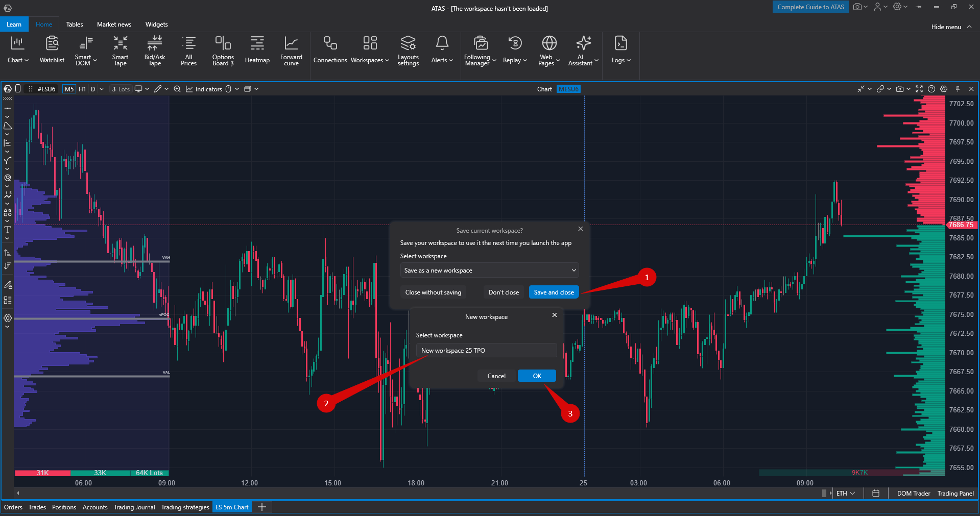Open Complete Guide to ATAS link
The height and width of the screenshot is (516, 980).
[x=810, y=7]
